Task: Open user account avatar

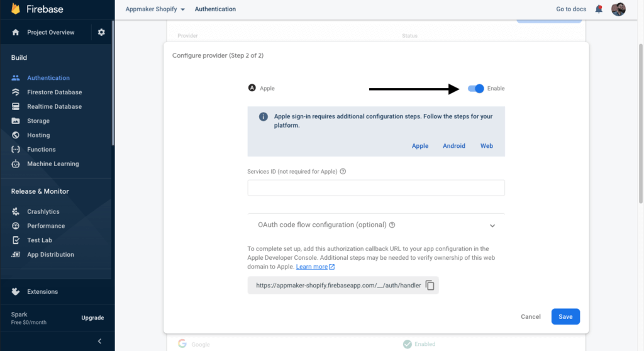Action: point(618,9)
